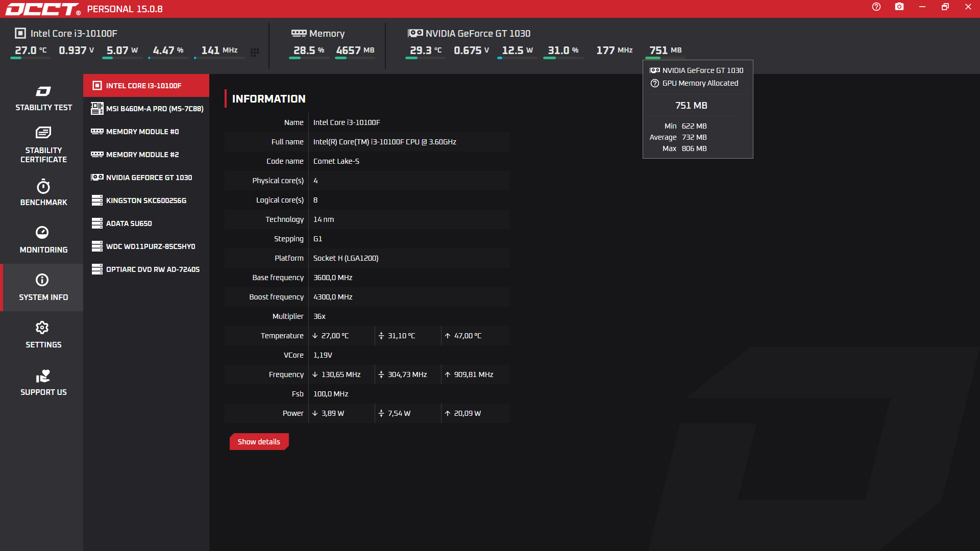
Task: Click the GPU 751 MB memory readout
Action: pos(665,51)
